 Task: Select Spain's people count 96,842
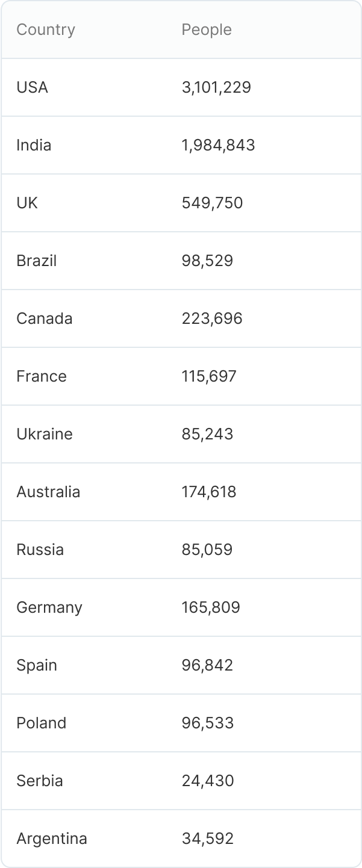tap(207, 665)
